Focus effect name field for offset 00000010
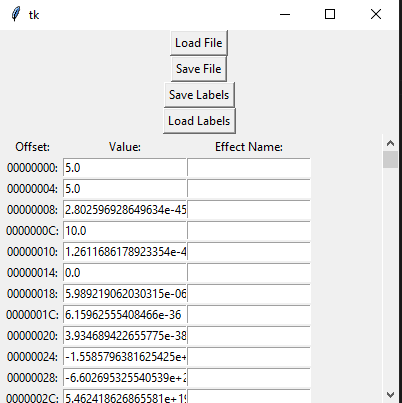Viewport: 402px width, 403px height. click(x=249, y=251)
